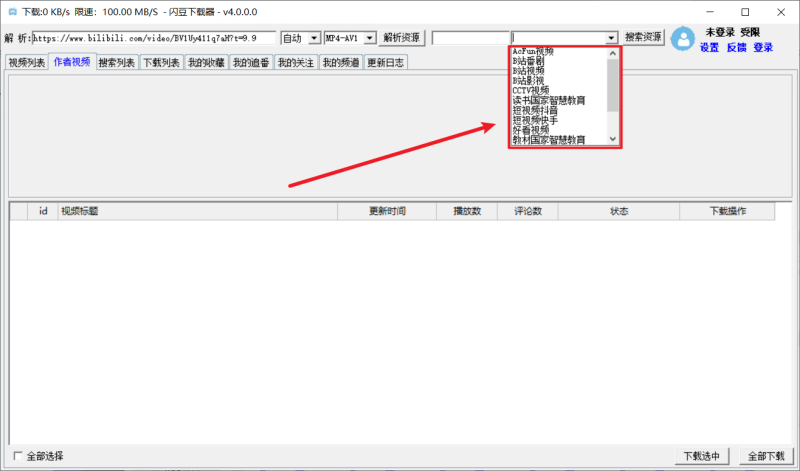The width and height of the screenshot is (800, 471).
Task: Collapse the search source dropdown arrow
Action: click(x=611, y=38)
